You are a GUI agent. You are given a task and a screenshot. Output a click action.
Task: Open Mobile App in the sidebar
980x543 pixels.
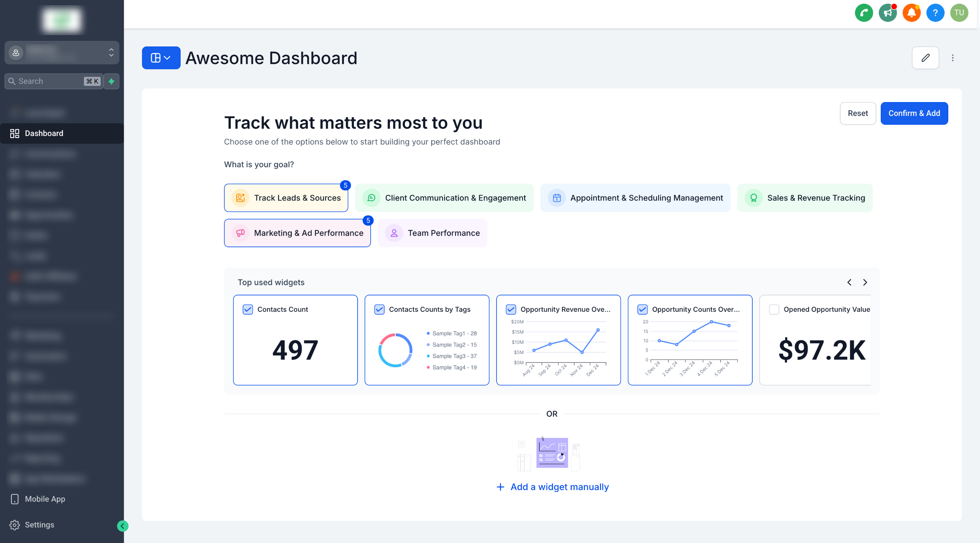(x=45, y=499)
